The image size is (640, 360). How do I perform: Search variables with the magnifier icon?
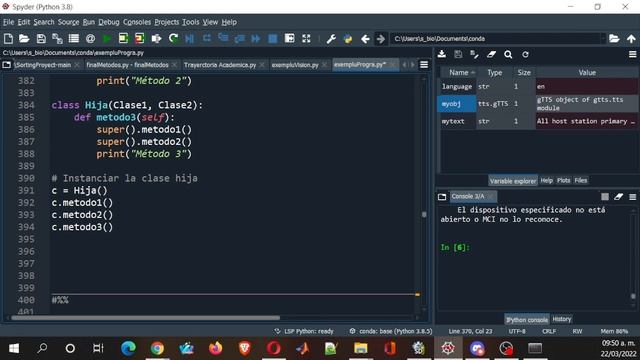[508, 54]
